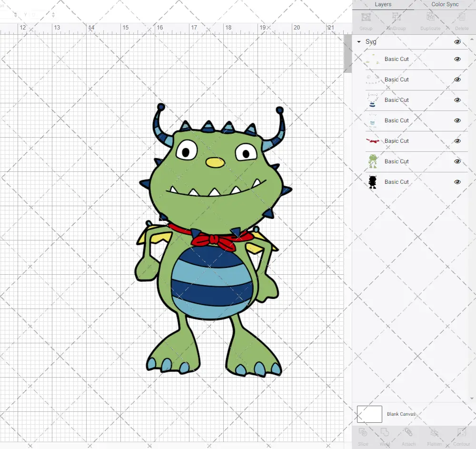Select the red bandana layer thumbnail
Screen dimensions: 476x449
[373, 141]
